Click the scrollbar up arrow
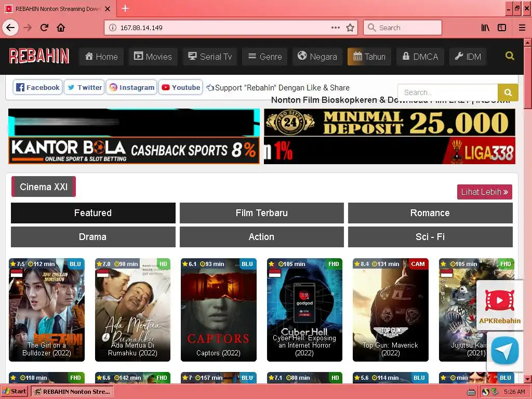The height and width of the screenshot is (399, 532). point(528,43)
